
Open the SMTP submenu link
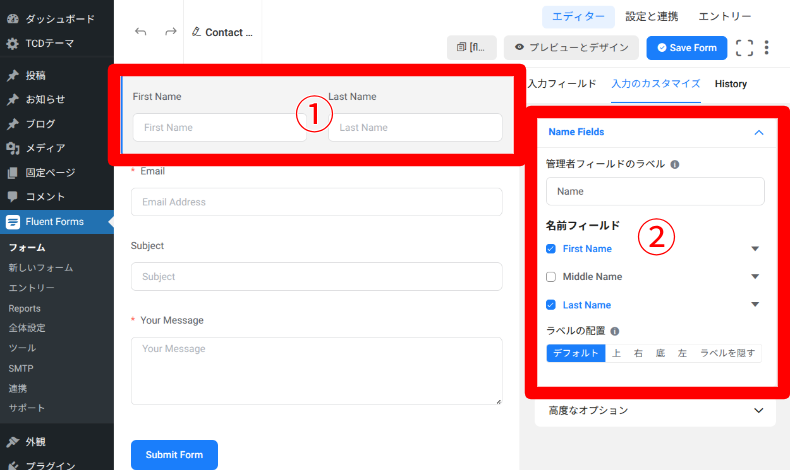click(21, 368)
